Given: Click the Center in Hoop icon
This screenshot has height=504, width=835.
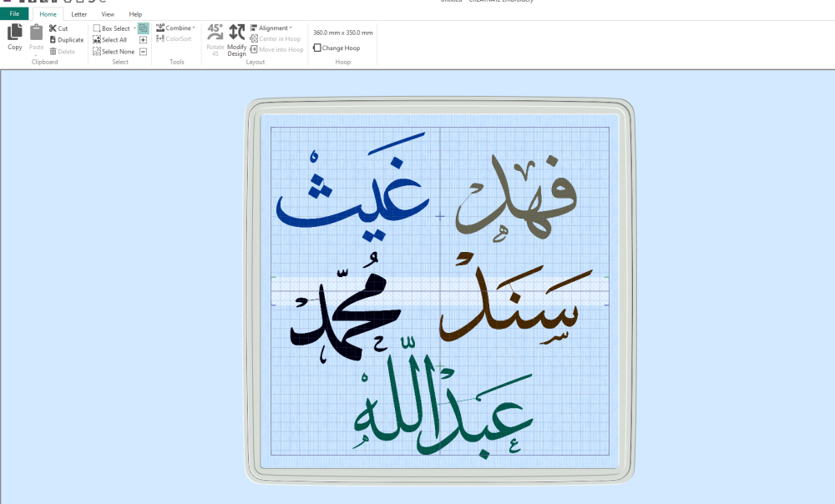Looking at the screenshot, I should (x=254, y=39).
